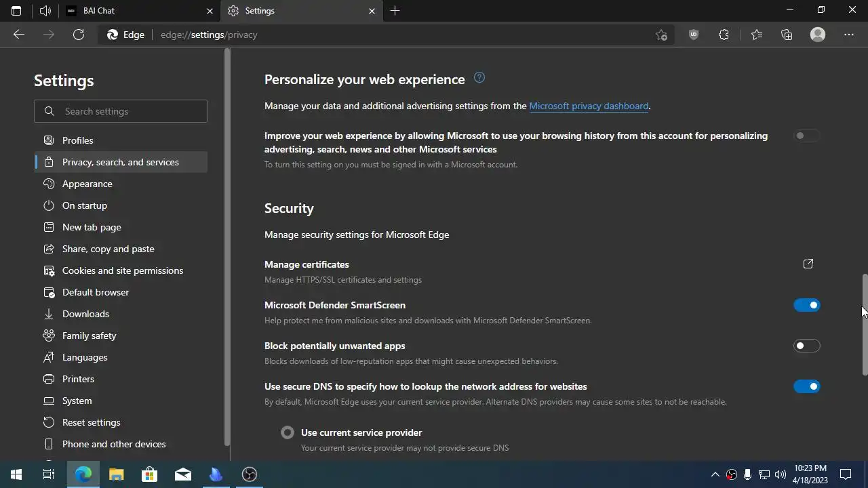
Task: Open volume control in system tray
Action: (781, 474)
